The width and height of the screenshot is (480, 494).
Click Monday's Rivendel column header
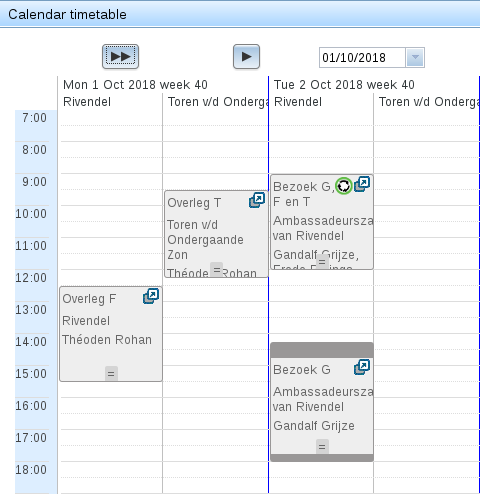coord(87,102)
